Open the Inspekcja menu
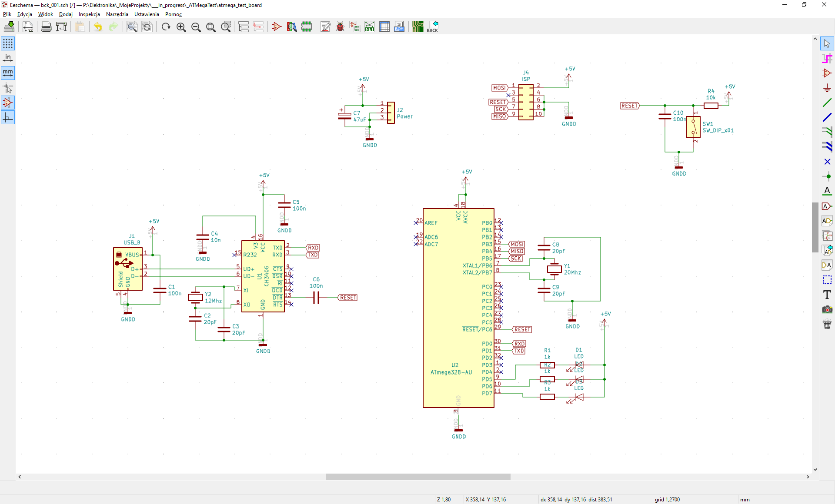Viewport: 835px width, 504px height. [x=89, y=14]
